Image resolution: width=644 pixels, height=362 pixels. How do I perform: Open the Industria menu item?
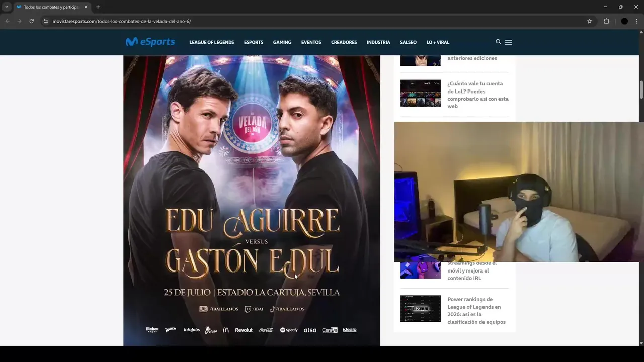click(x=378, y=42)
